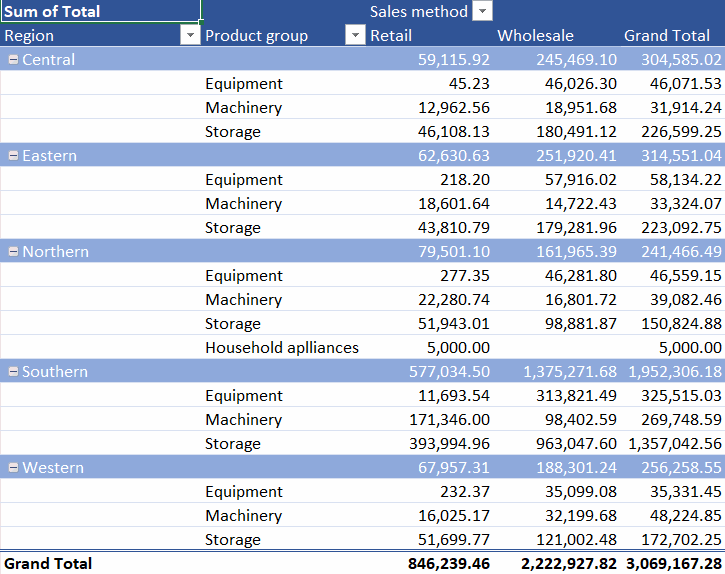Select Western wholesale subtotal 188,301.24
725x574 pixels.
click(x=576, y=468)
